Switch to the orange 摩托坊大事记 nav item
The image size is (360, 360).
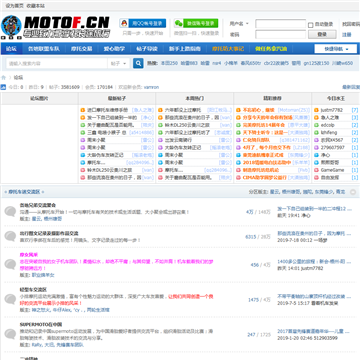tap(228, 49)
